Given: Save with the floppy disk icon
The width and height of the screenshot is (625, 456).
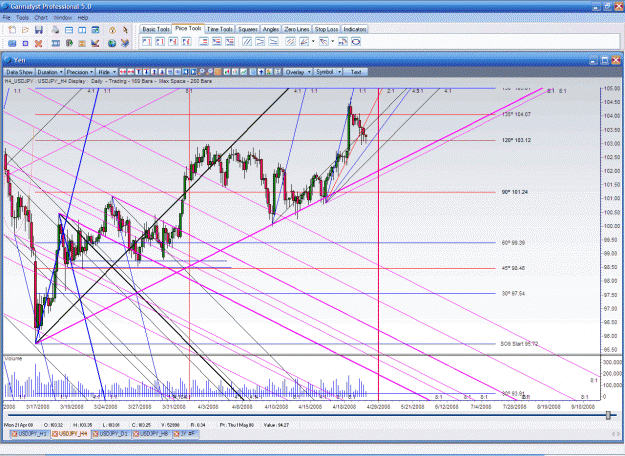Looking at the screenshot, I should (x=39, y=30).
